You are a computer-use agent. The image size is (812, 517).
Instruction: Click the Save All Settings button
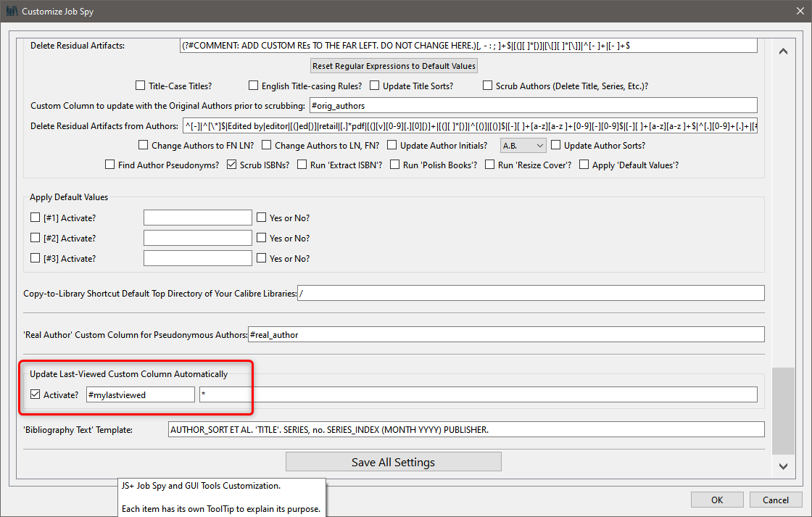coord(394,462)
